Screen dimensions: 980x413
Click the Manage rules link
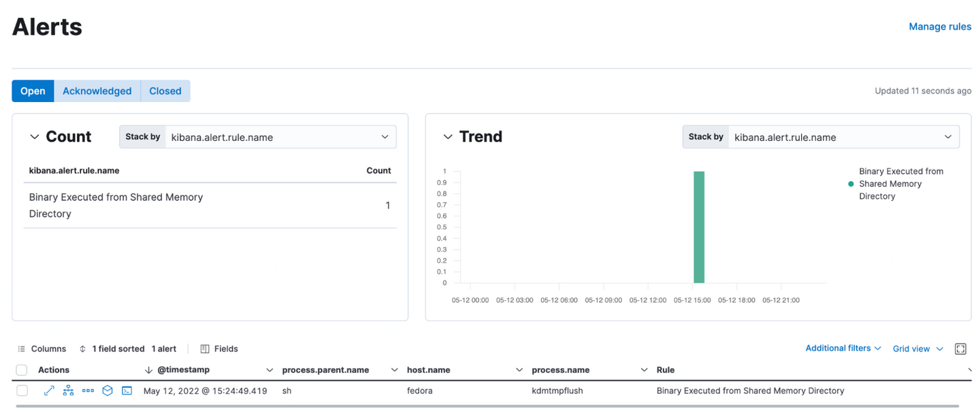940,27
